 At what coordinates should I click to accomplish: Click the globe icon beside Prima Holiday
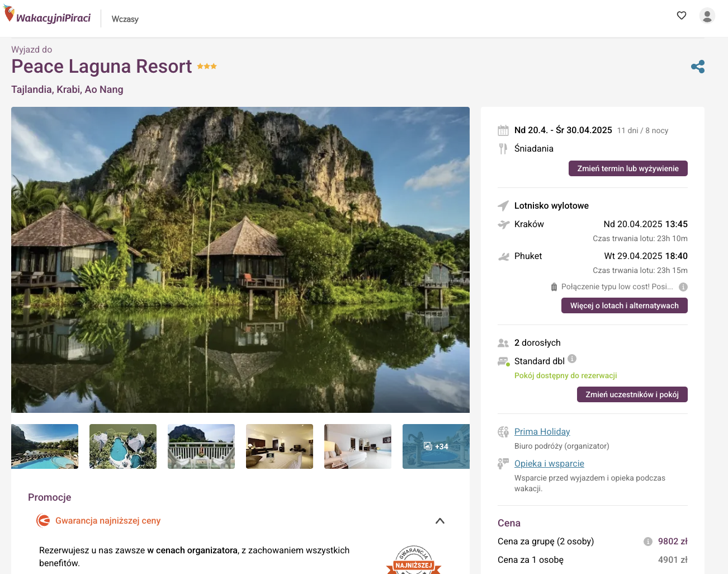click(503, 432)
